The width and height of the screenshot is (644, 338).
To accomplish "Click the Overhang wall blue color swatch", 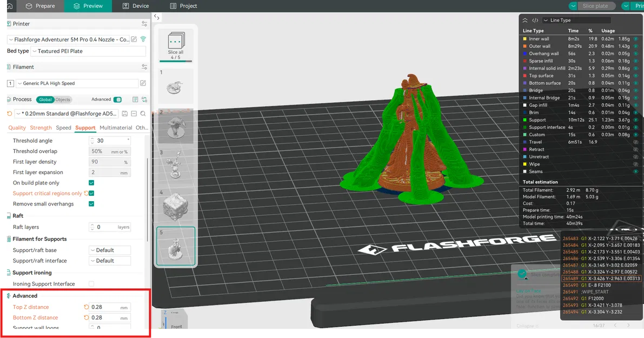I will [x=525, y=54].
